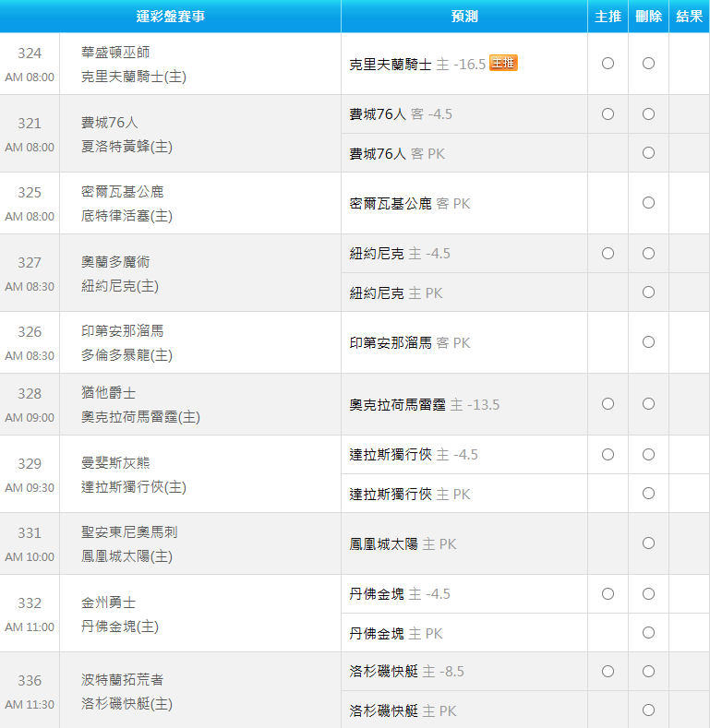This screenshot has height=728, width=710.
Task: Select 刪除 radio for 克里夫蘭騎士 主 -16.5
Action: pos(648,63)
